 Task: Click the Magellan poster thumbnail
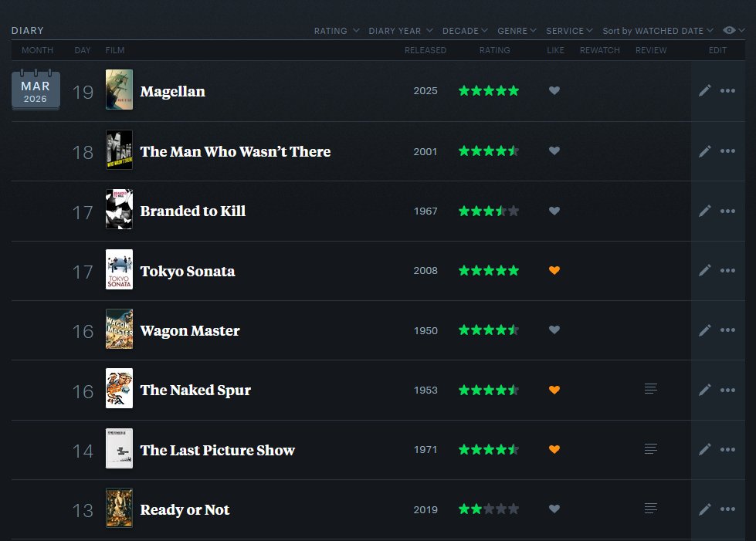coord(119,90)
